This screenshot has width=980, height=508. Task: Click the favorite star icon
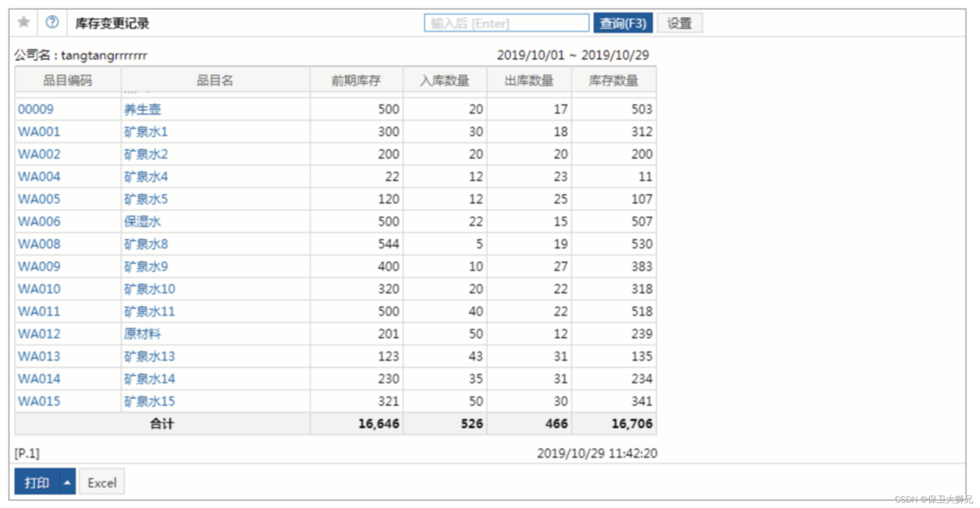tap(24, 22)
